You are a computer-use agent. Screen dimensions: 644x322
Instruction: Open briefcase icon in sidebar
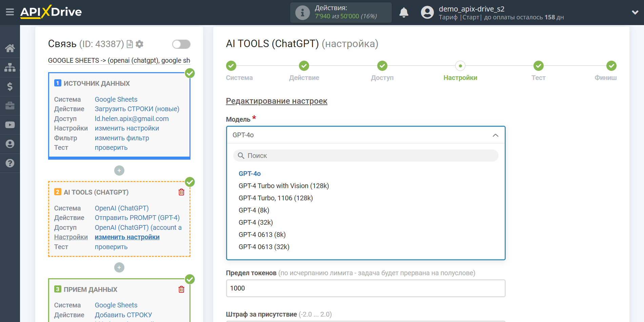10,106
